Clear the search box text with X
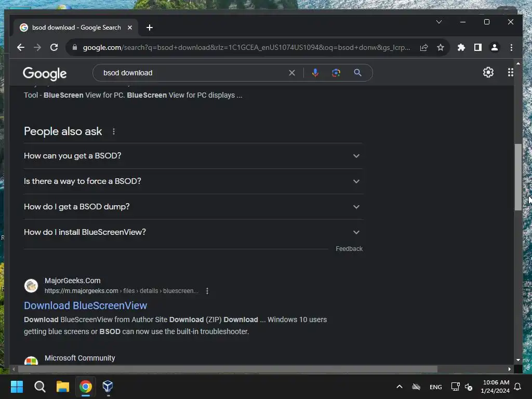 coord(292,73)
